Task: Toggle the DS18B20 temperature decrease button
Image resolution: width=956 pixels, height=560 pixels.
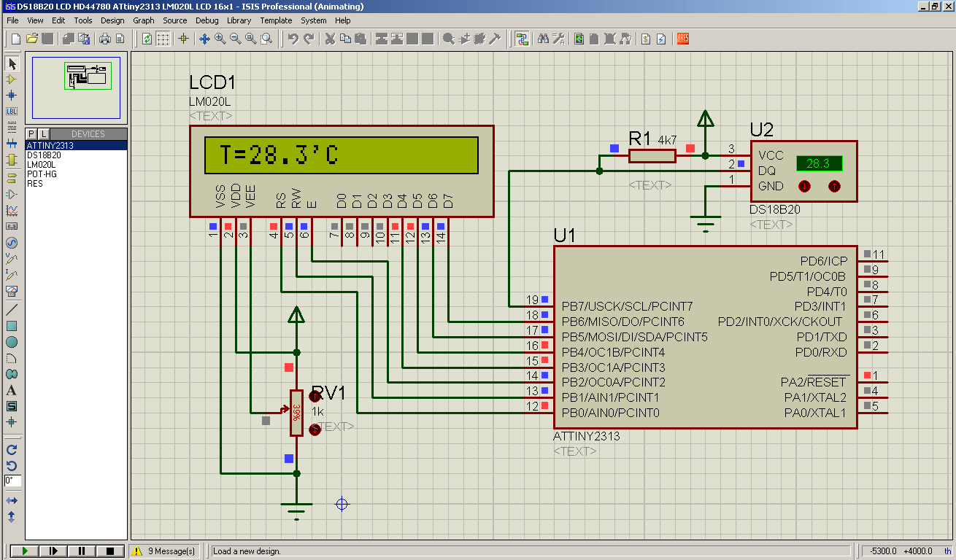Action: click(x=804, y=186)
